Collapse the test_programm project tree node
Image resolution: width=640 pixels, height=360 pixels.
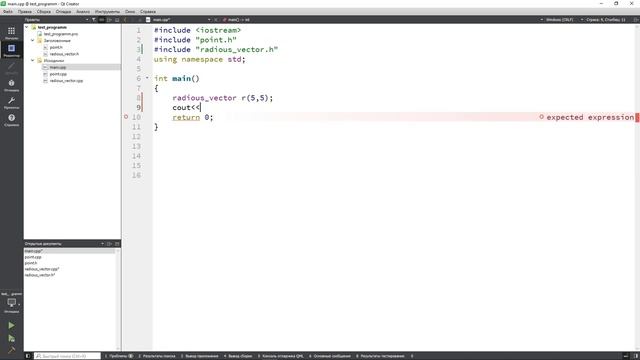click(27, 27)
